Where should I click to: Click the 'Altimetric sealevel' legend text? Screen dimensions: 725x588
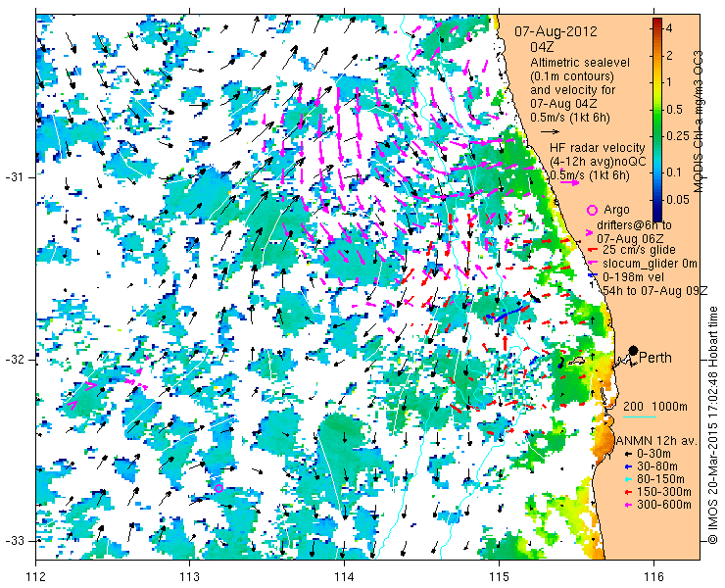[580, 62]
